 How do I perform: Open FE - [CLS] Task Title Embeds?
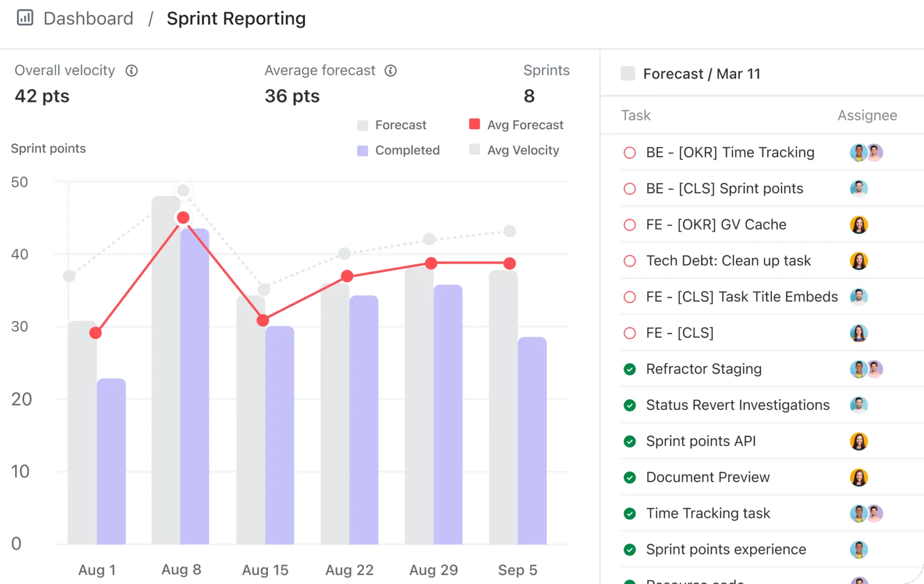742,297
